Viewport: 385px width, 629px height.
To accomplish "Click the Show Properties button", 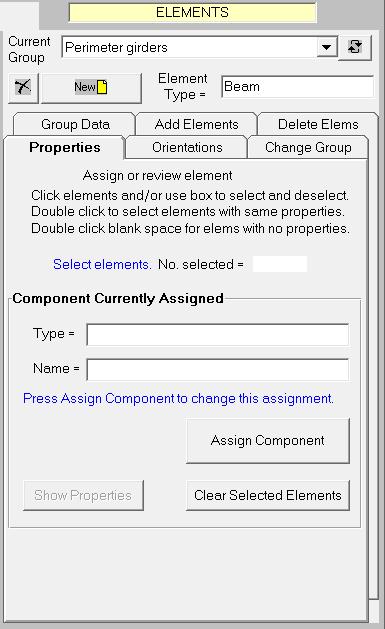I will pos(83,495).
